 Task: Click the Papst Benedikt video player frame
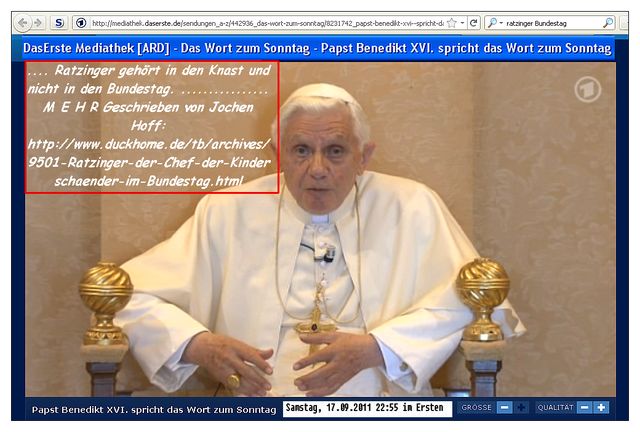tap(320, 229)
